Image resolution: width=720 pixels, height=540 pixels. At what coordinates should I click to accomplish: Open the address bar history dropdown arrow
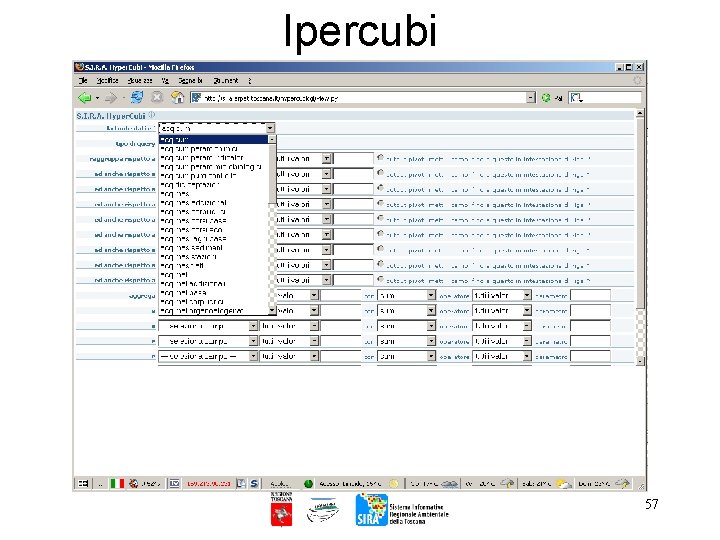click(x=531, y=98)
